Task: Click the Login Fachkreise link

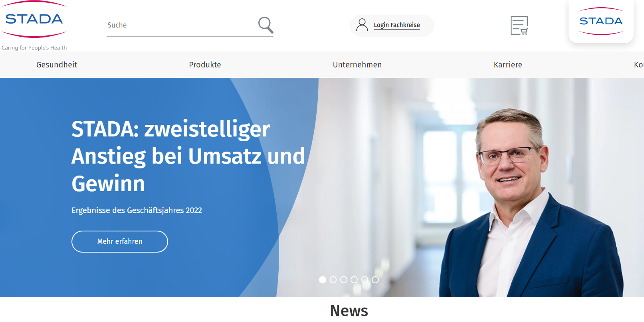Action: [x=397, y=25]
